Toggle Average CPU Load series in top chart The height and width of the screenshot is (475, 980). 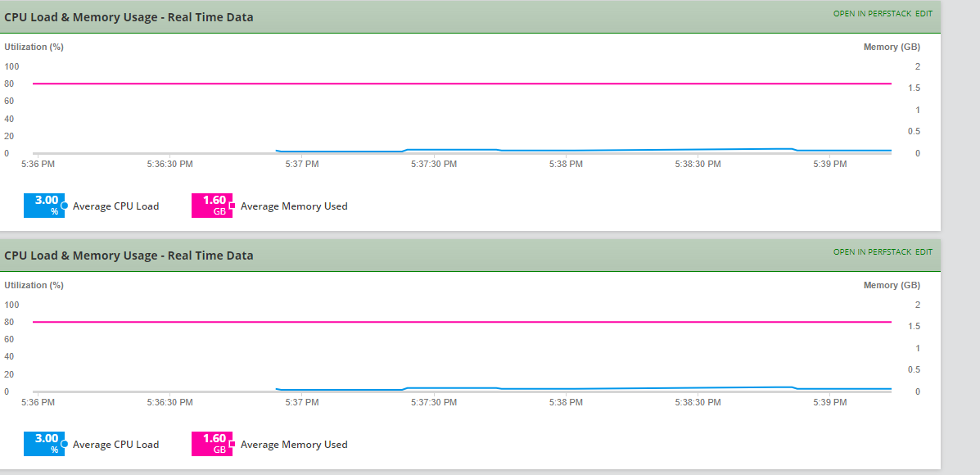tap(115, 206)
